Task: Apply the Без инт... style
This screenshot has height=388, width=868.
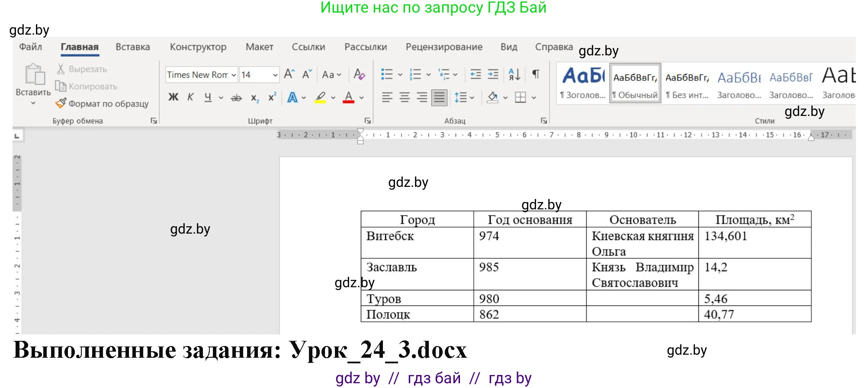Action: (x=687, y=83)
